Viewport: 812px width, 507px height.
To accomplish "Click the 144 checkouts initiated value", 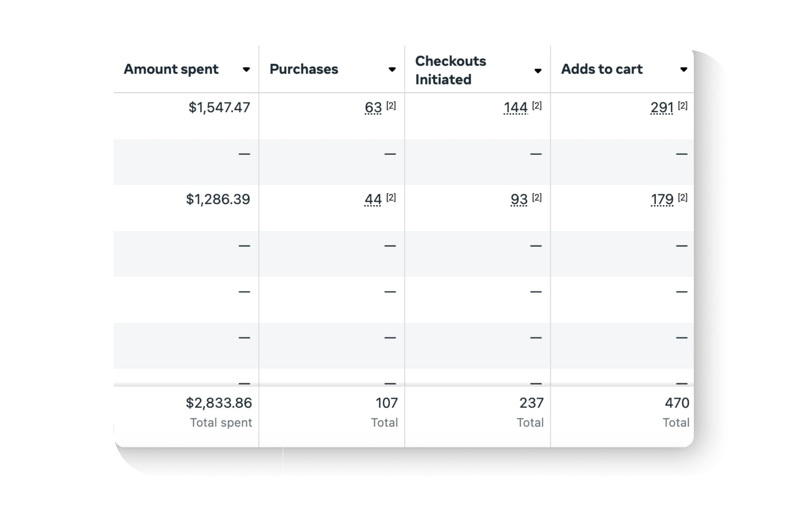I will (x=516, y=108).
